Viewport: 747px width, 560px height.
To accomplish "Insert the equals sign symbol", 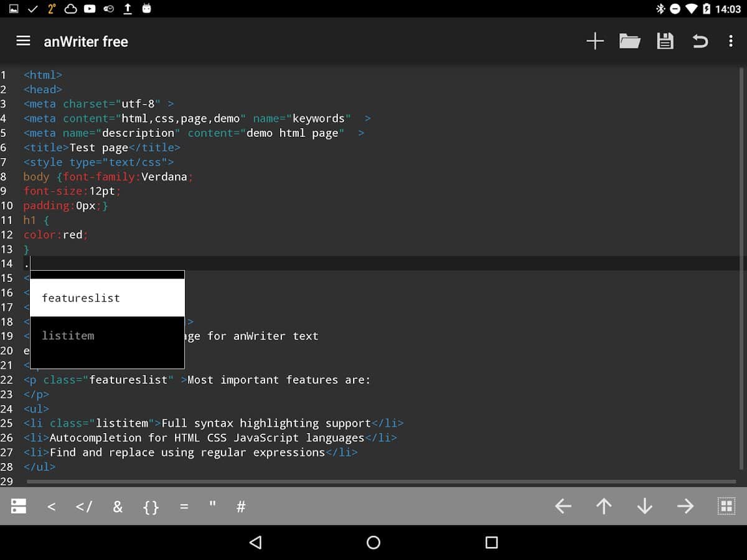I will (184, 507).
